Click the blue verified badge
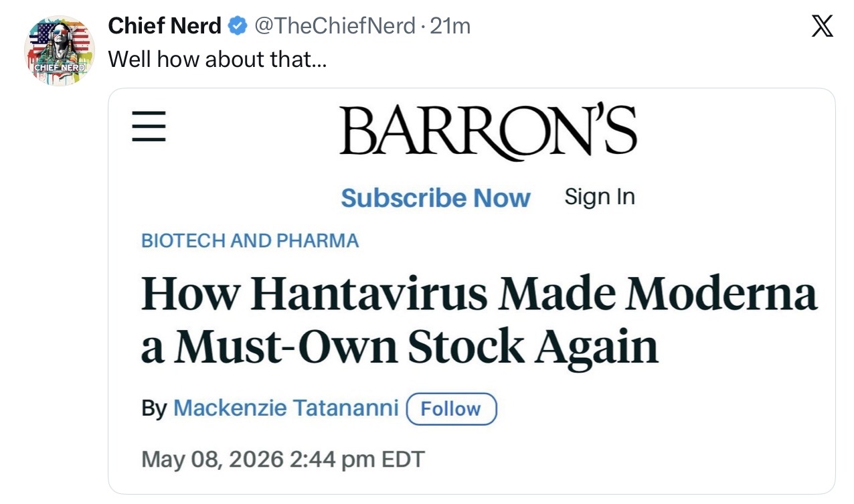Screen dimensions: 854x504 236,26
